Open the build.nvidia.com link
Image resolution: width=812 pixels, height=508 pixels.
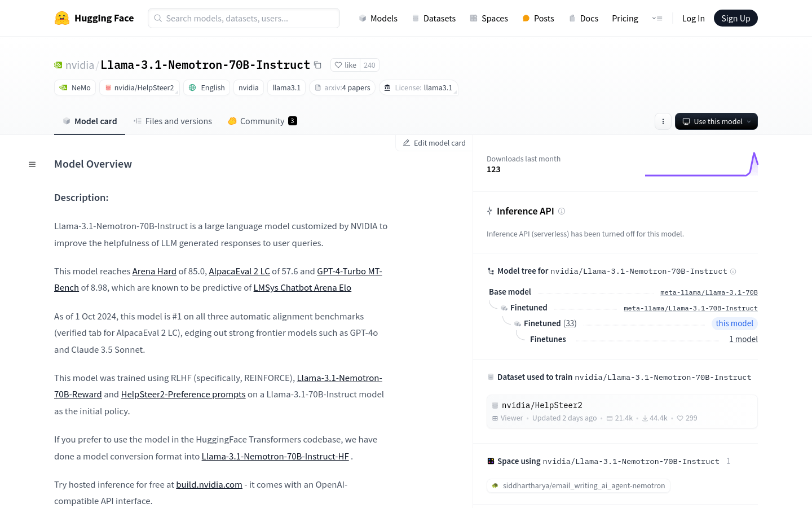(x=209, y=485)
